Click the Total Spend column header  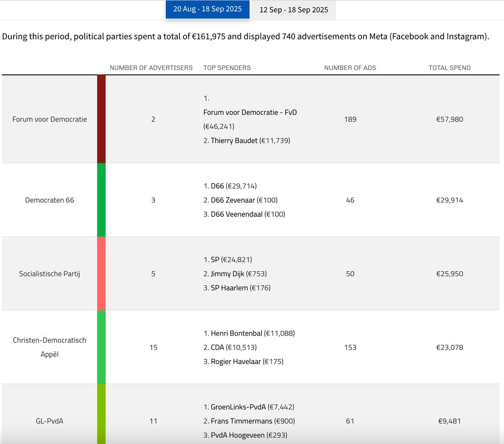point(450,68)
